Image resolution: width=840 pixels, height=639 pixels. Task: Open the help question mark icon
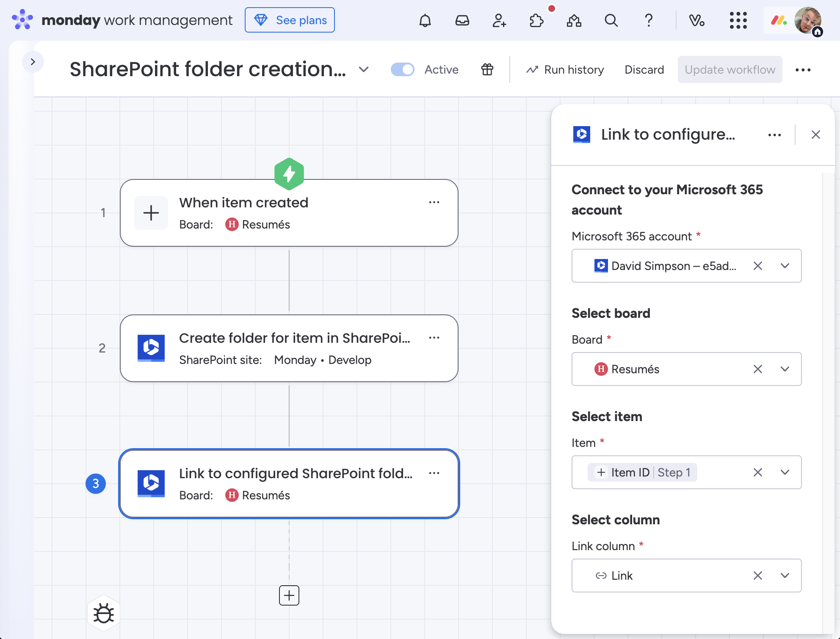click(648, 20)
